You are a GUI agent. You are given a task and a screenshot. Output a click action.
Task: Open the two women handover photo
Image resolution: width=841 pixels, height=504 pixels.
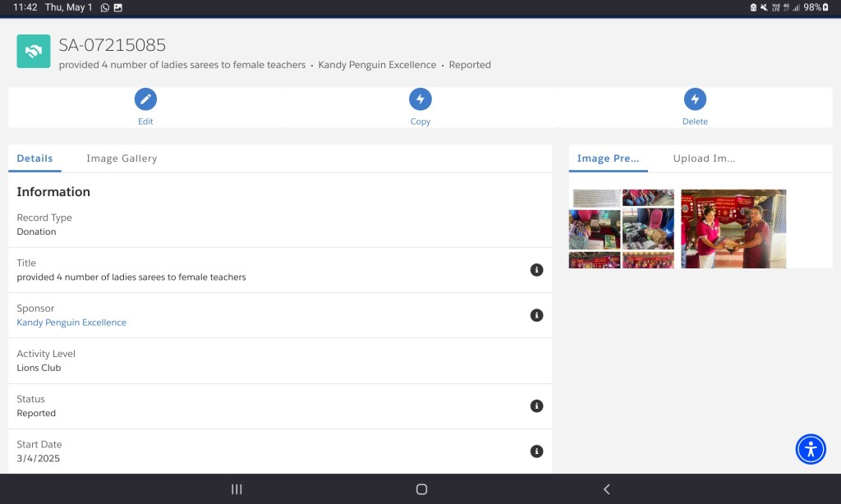pos(733,228)
